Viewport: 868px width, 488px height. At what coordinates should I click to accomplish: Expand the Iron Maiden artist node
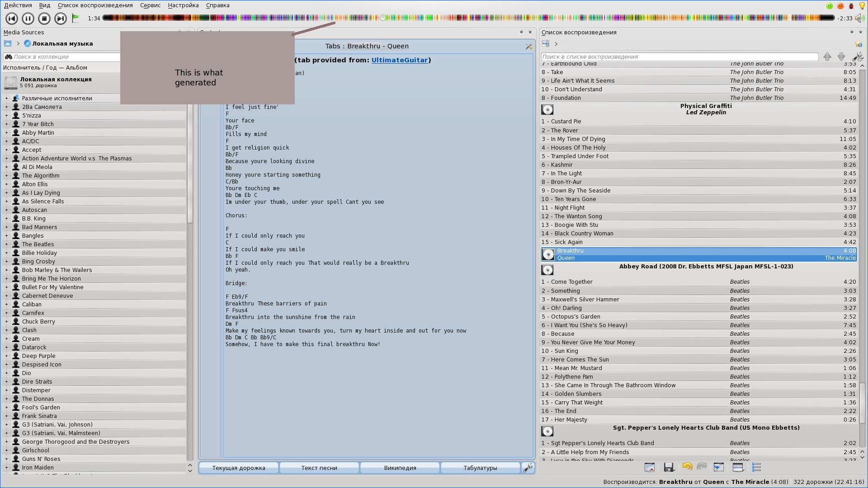(x=6, y=468)
